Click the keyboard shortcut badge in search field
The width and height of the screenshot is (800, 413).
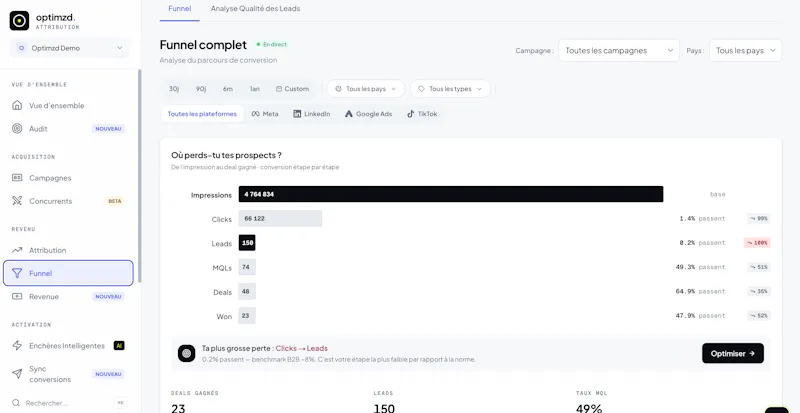point(120,403)
